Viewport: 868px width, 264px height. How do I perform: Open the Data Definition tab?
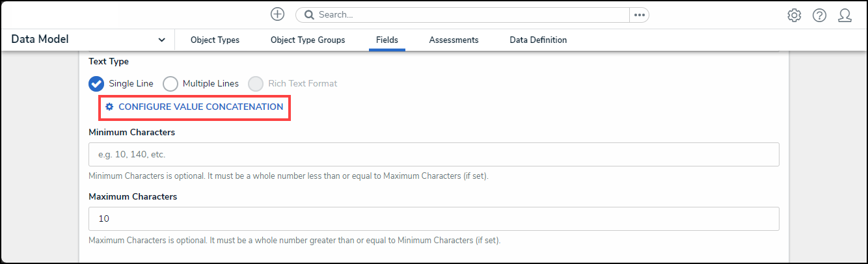(x=538, y=40)
